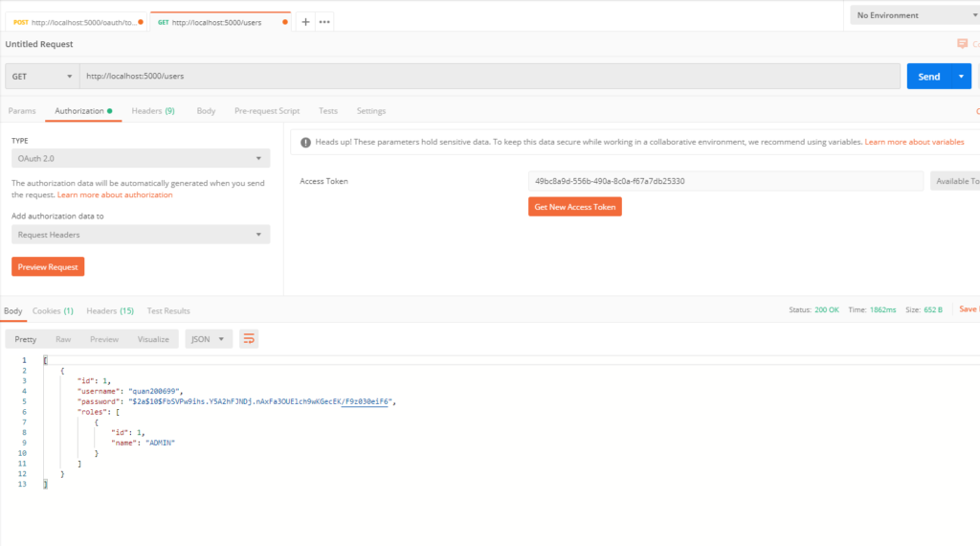Open Send button's dropdown arrow
The height and width of the screenshot is (546, 980).
(x=960, y=77)
